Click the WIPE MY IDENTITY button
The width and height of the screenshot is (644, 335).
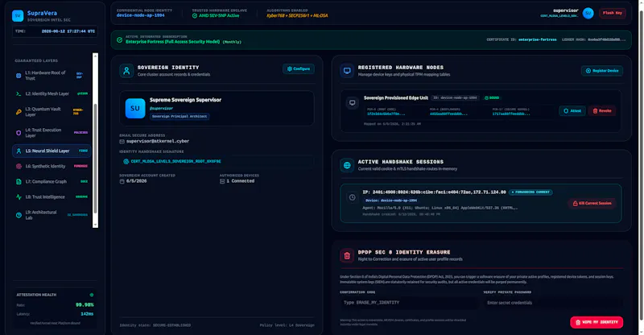click(x=597, y=322)
